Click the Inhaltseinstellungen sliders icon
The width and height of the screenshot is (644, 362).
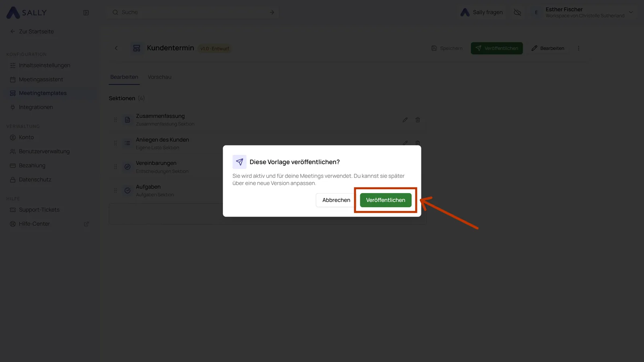point(12,65)
